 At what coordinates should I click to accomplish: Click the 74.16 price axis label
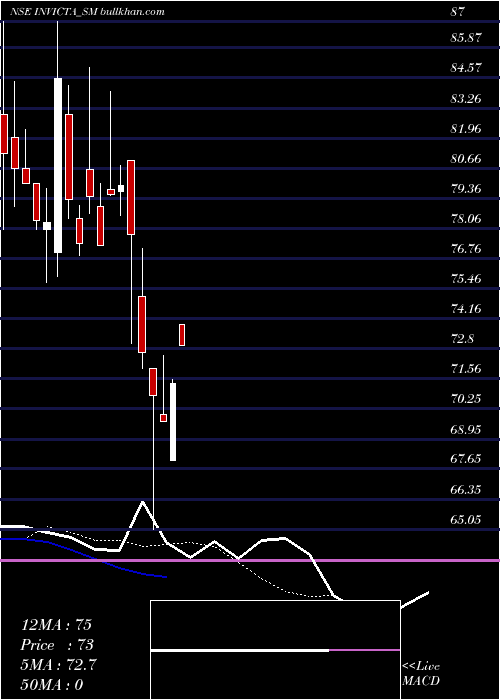[466, 309]
